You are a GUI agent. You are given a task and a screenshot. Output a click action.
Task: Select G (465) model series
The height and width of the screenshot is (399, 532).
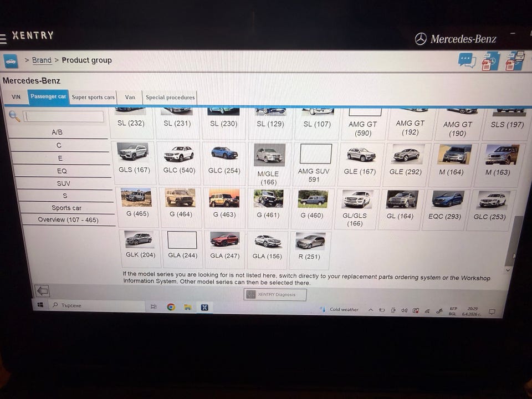pos(137,207)
